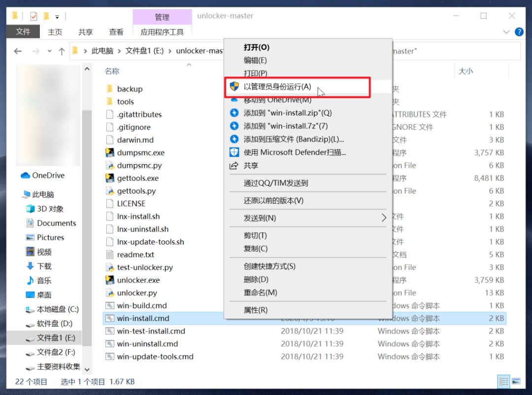The image size is (532, 395).
Task: Expand the ribbon with chevron
Action: click(506, 32)
